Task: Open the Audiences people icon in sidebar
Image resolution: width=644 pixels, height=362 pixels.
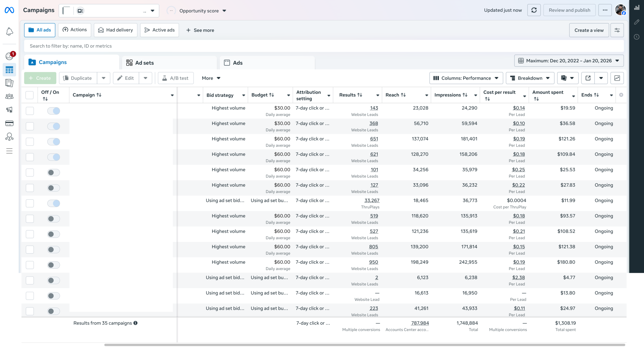Action: pos(9,96)
